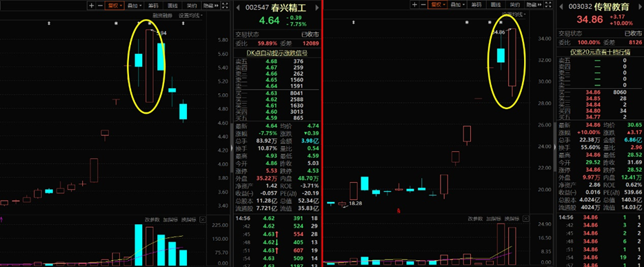Select 14:56 tick row priced 4.62
The image size is (644, 267).
pos(277,219)
